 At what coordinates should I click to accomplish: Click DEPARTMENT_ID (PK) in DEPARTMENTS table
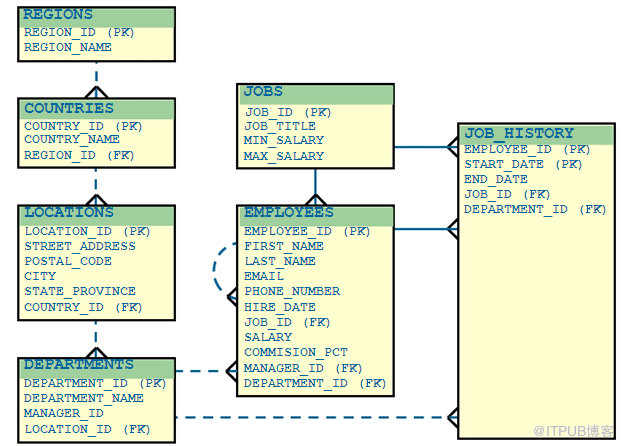click(95, 383)
